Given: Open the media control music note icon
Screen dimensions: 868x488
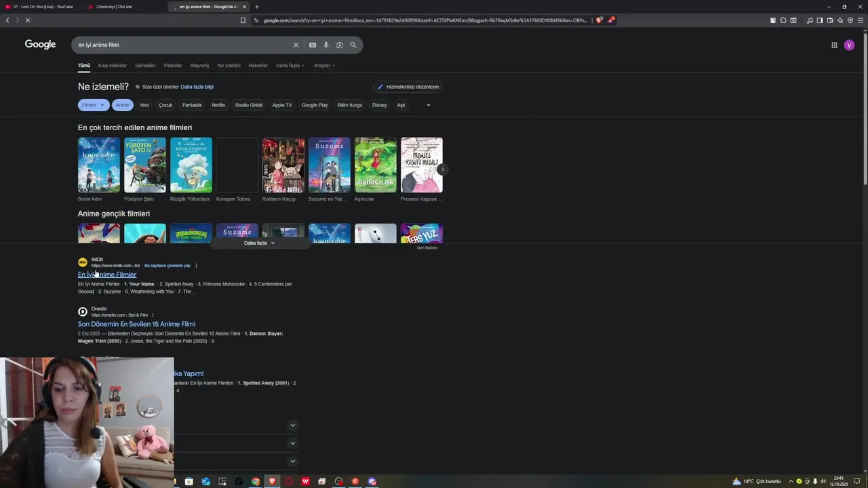Looking at the screenshot, I should tap(810, 20).
